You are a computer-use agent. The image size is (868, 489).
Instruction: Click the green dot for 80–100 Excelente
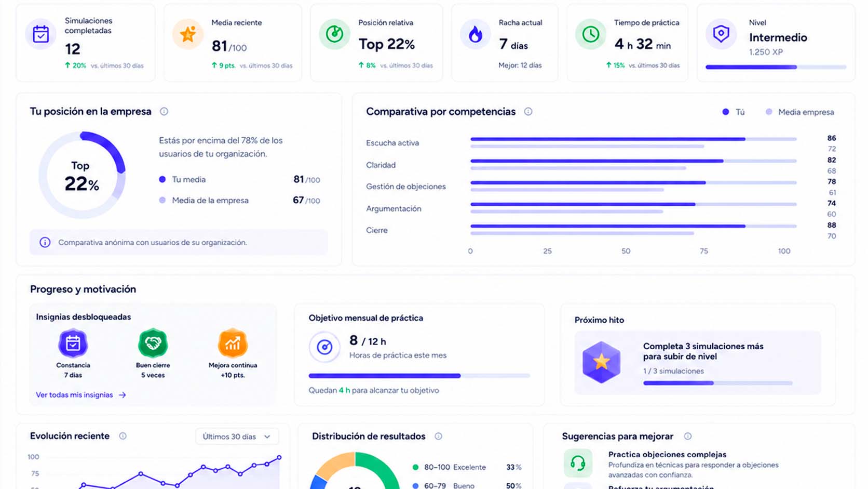[415, 467]
